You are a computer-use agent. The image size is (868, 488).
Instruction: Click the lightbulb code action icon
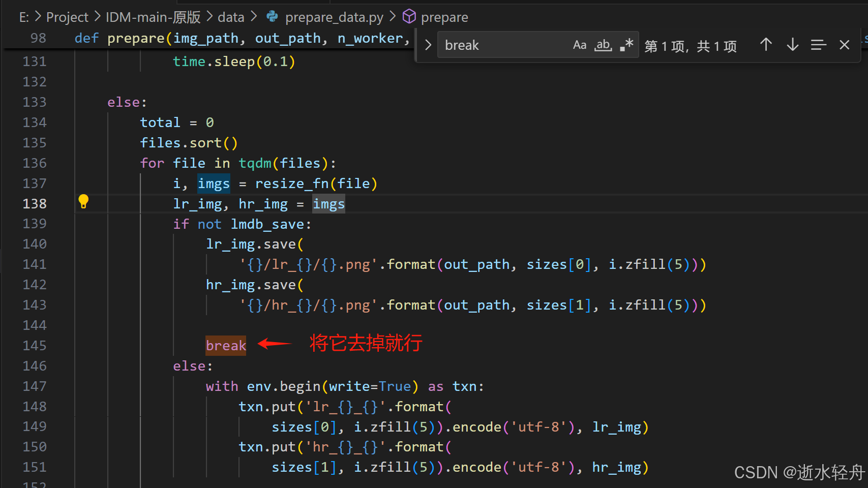pyautogui.click(x=83, y=202)
